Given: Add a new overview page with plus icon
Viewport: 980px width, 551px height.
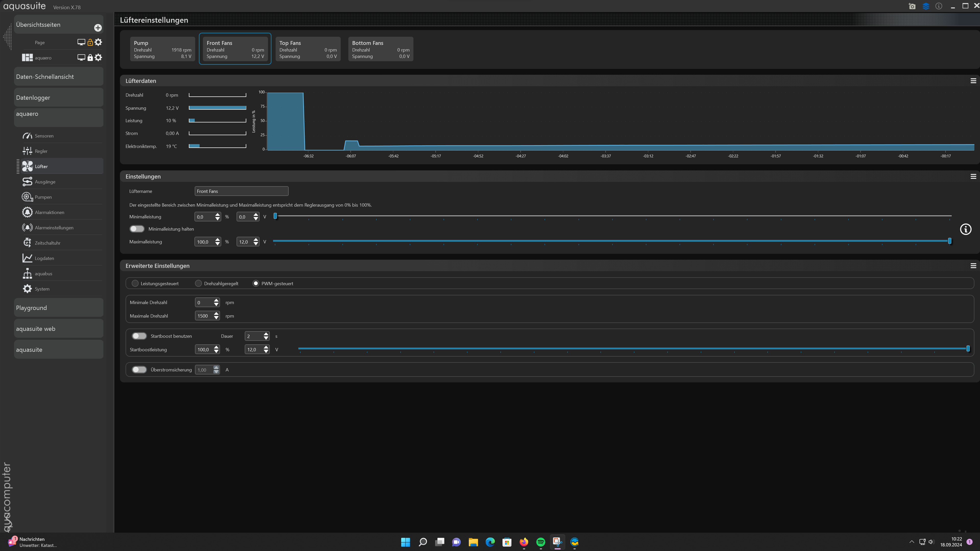Looking at the screenshot, I should click(x=98, y=28).
